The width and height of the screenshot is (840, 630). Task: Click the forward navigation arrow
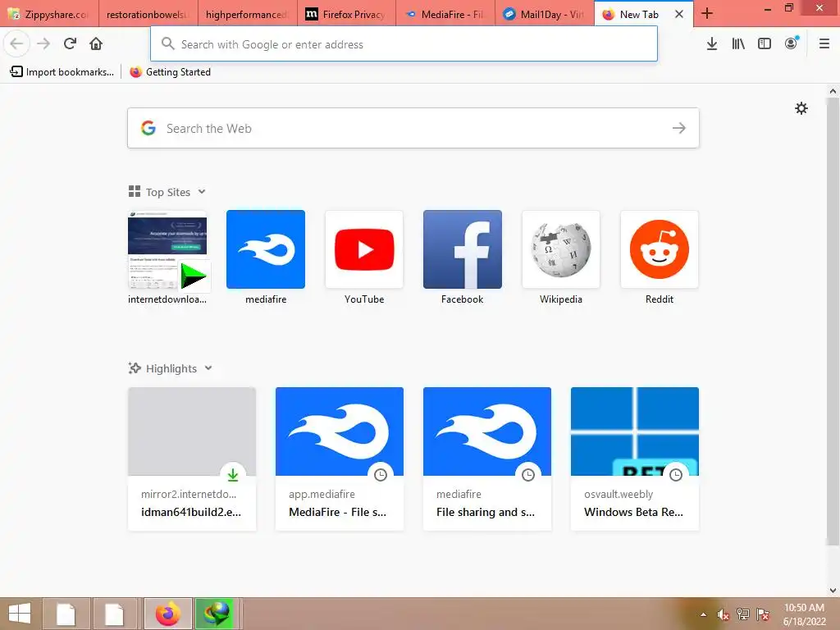(43, 43)
